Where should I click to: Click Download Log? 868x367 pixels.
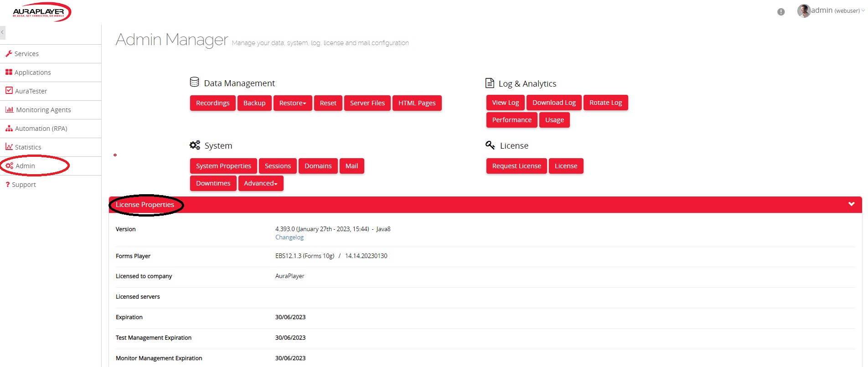[x=554, y=103]
